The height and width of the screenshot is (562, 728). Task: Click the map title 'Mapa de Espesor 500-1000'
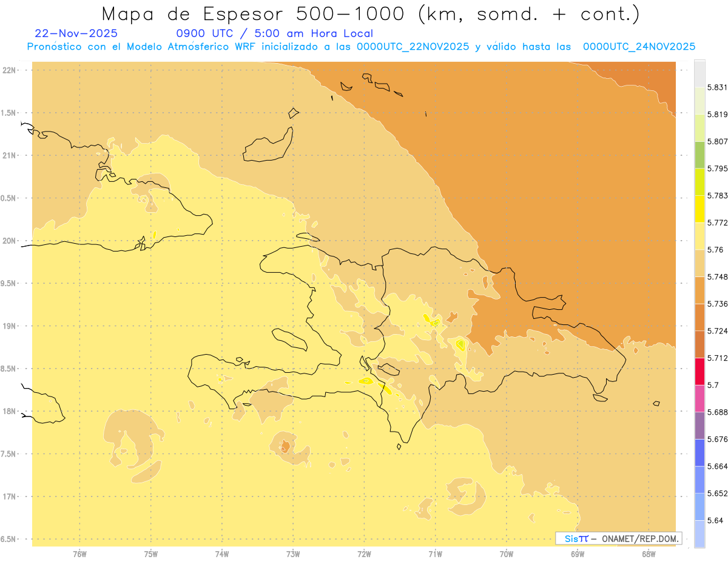pyautogui.click(x=255, y=14)
